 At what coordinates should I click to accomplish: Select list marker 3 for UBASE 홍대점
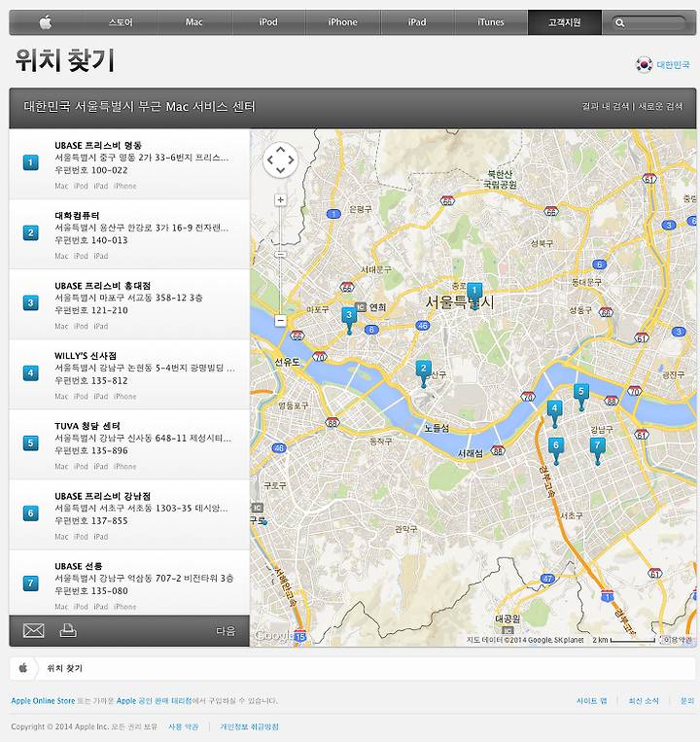tap(31, 302)
